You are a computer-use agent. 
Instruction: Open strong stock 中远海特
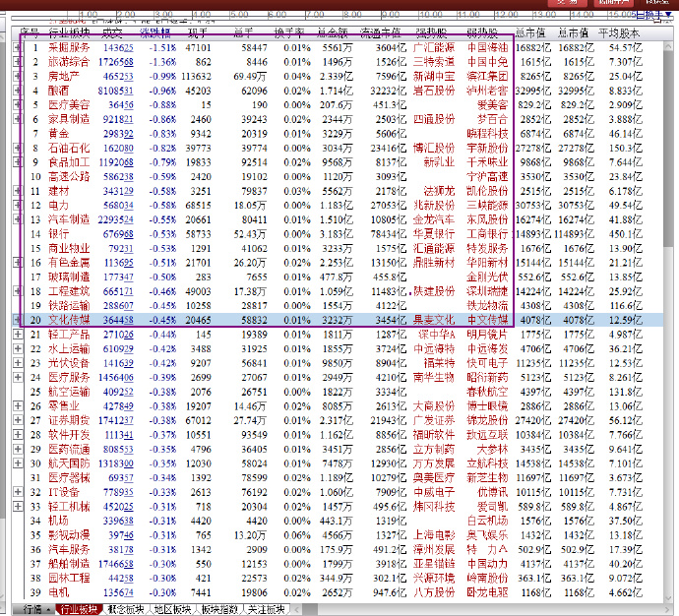tap(434, 348)
